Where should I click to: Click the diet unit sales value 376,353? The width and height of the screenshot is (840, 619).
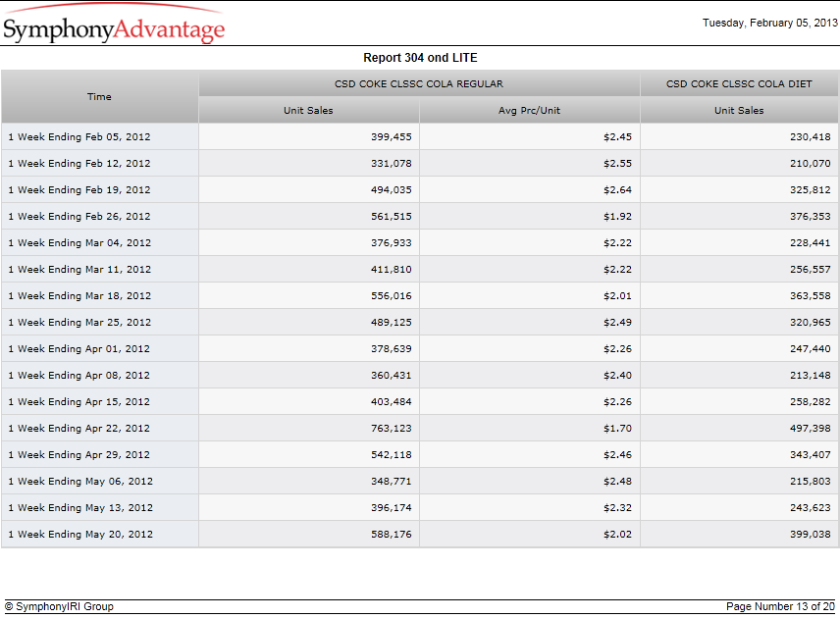810,217
